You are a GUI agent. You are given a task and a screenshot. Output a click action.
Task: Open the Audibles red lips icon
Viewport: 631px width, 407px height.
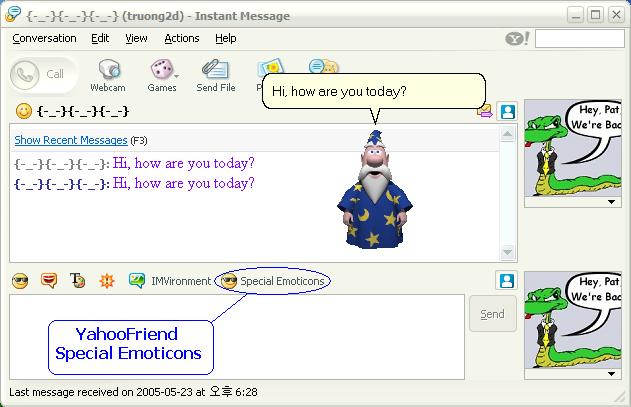pyautogui.click(x=49, y=281)
